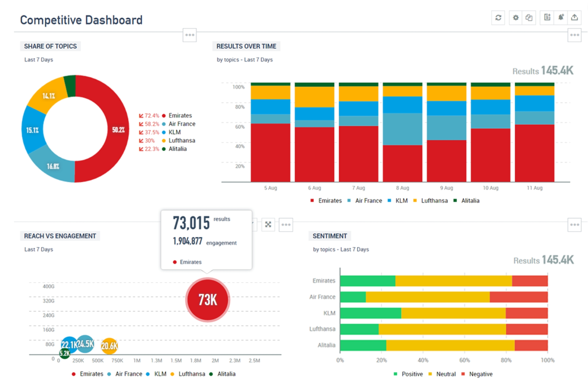This screenshot has width=588, height=388.
Task: Click Results 145.4K above the Sentiment chart
Action: click(544, 260)
